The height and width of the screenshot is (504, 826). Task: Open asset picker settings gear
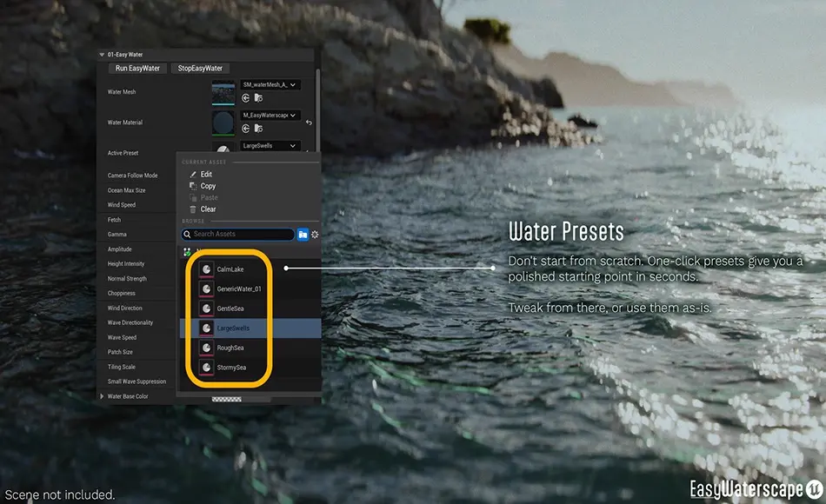[315, 235]
